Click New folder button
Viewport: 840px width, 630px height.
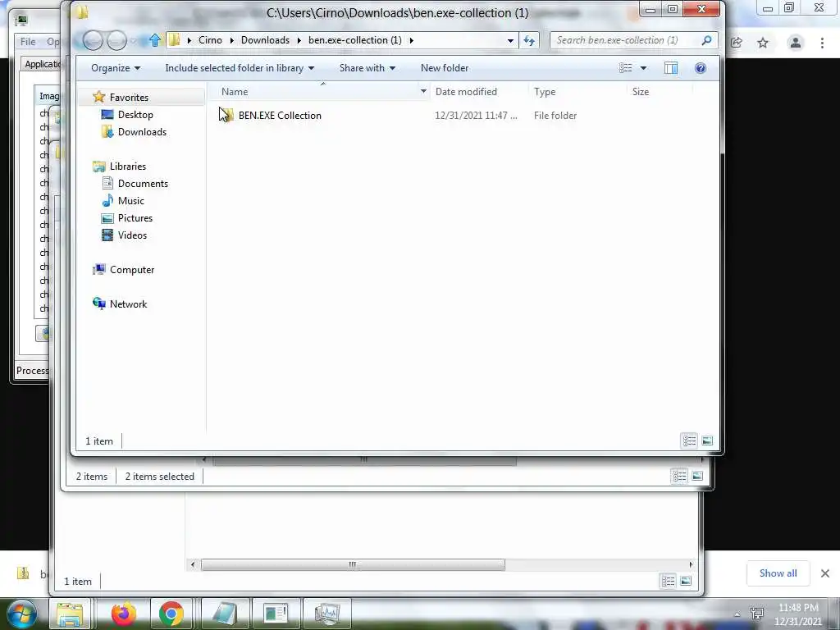pos(445,68)
